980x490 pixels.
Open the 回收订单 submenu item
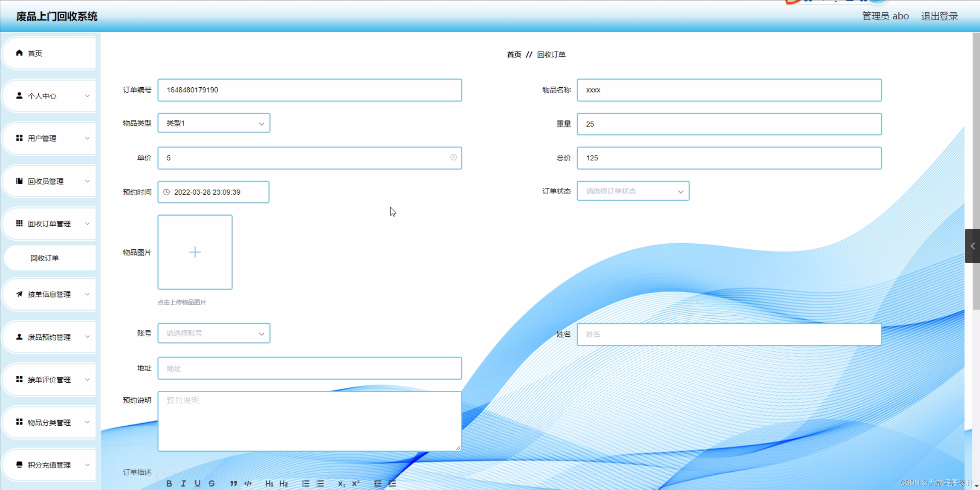45,258
